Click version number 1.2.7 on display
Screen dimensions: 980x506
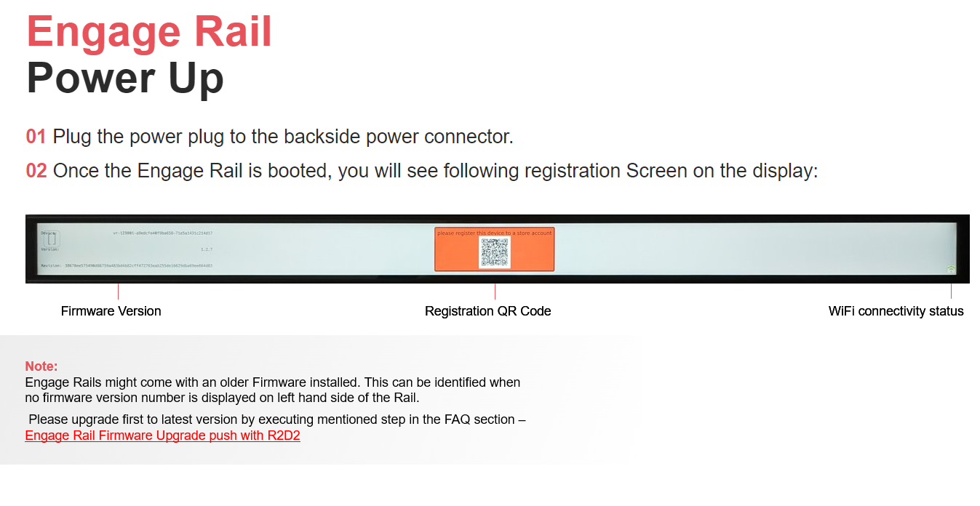tap(206, 249)
